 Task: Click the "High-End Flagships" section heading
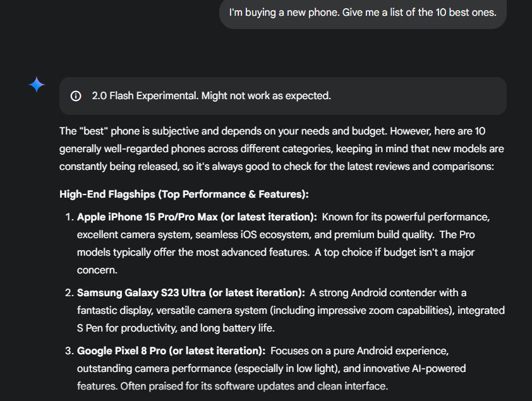[183, 194]
